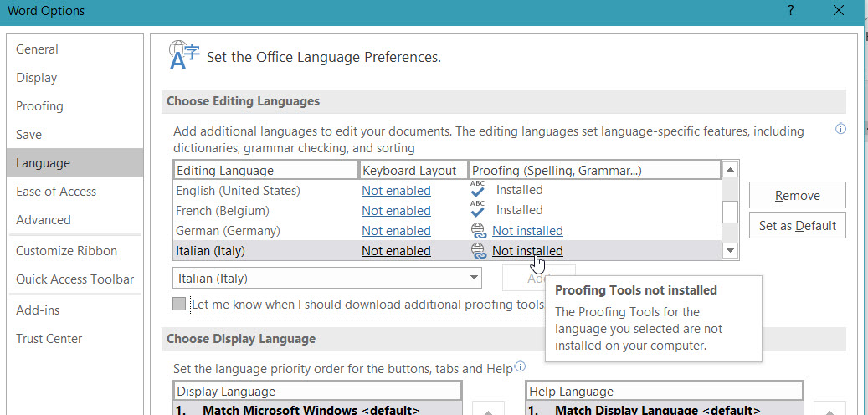The image size is (868, 415).
Task: Select the English (United States) editing language row
Action: tap(447, 190)
